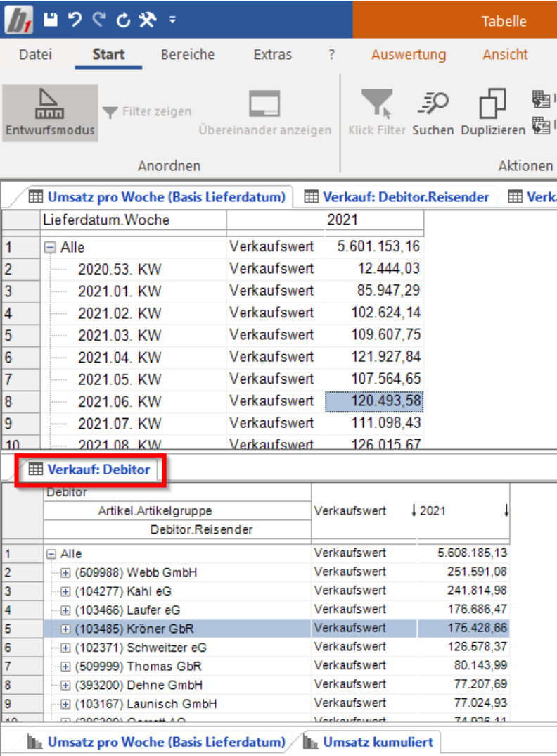Open the quick access toolbar dropdown arrow
The height and width of the screenshot is (756, 557).
(172, 20)
